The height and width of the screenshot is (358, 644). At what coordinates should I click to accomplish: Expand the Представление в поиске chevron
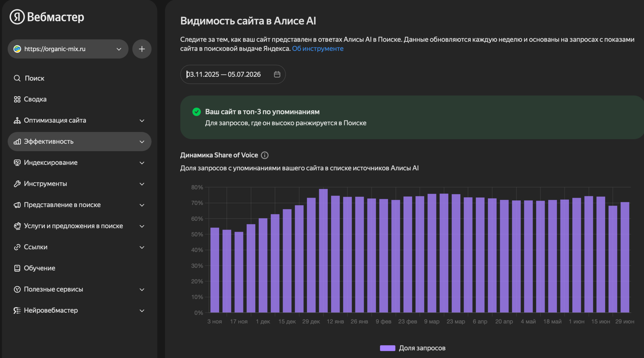(x=142, y=205)
